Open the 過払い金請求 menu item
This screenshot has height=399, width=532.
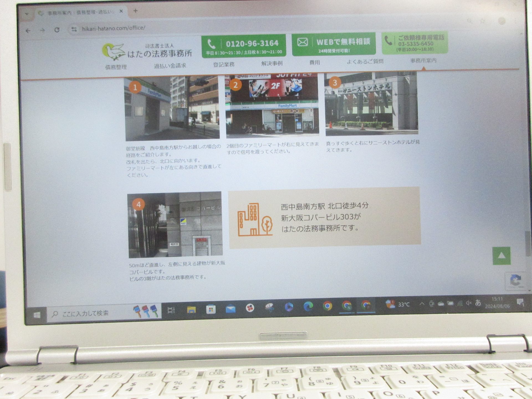pyautogui.click(x=170, y=66)
